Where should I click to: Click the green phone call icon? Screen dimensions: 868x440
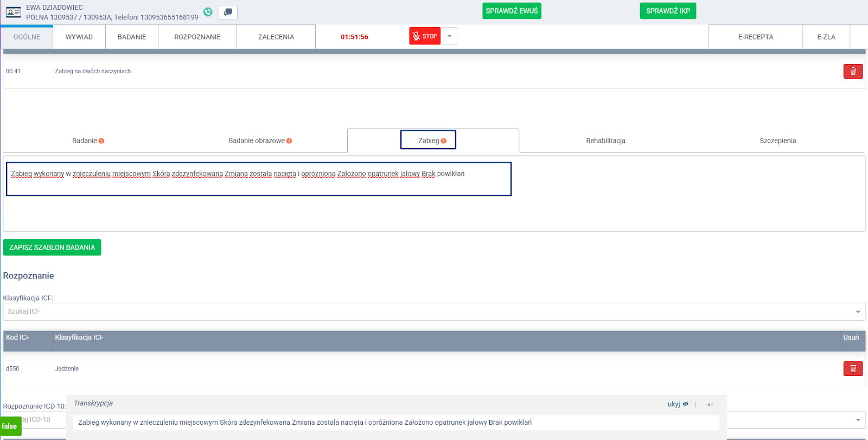[208, 12]
